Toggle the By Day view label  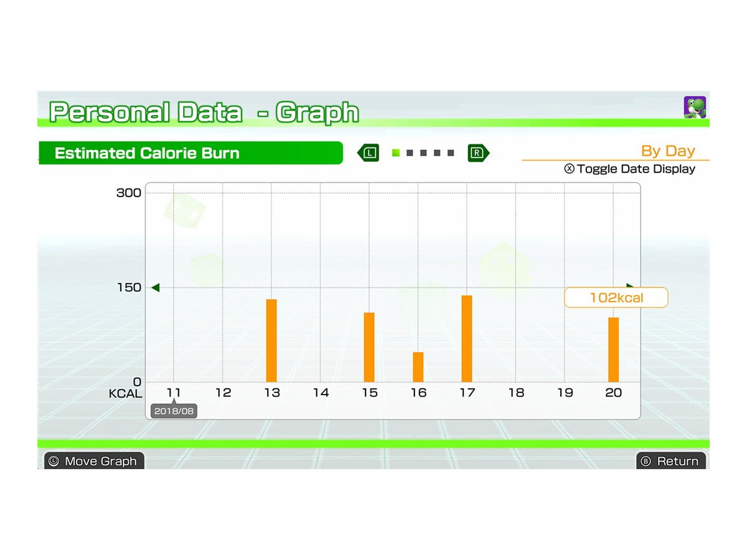click(667, 151)
